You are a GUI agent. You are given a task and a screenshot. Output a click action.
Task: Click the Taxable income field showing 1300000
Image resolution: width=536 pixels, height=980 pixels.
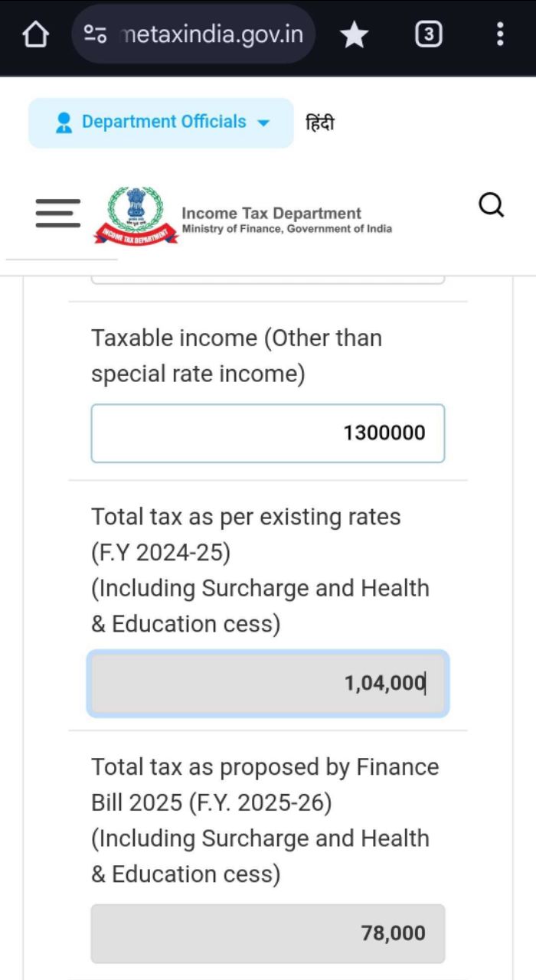(x=267, y=433)
